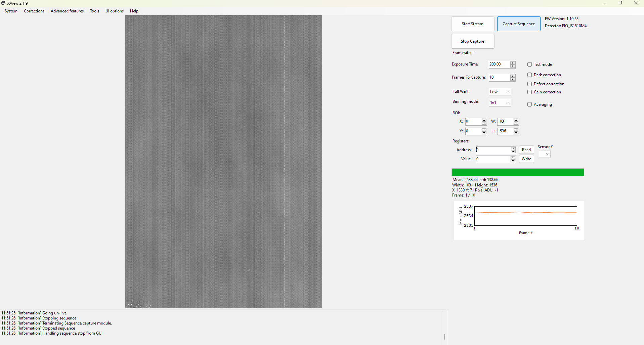Click the Write register button

coord(526,159)
